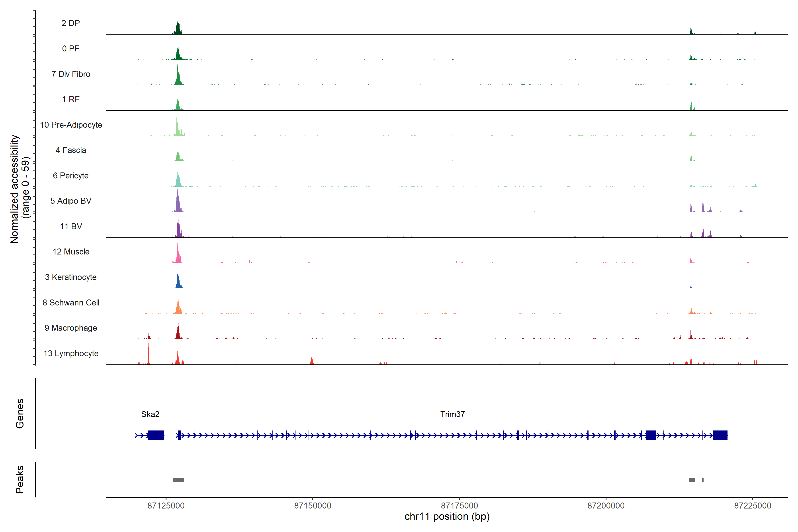Viewport: 798px width, 532px height.
Task: Click the 5 Adipo BV track label
Action: pyautogui.click(x=71, y=201)
